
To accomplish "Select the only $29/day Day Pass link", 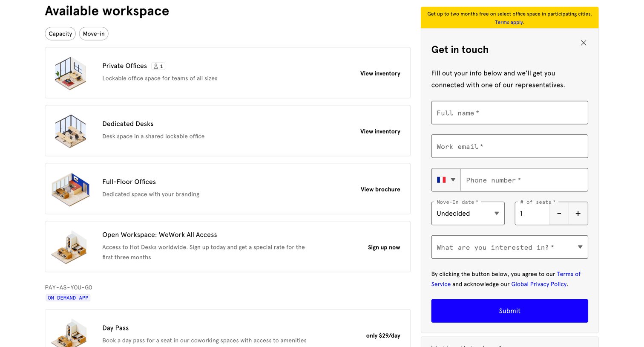I will (x=383, y=335).
